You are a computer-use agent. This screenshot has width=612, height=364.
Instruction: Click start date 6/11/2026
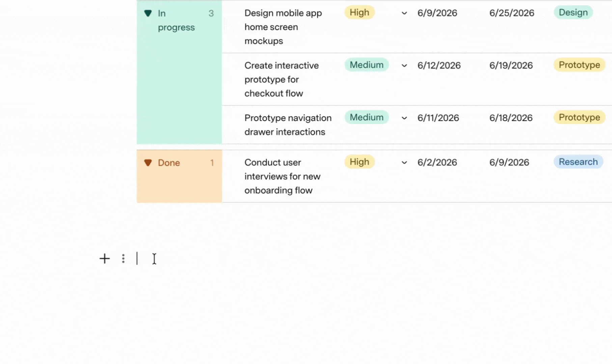pos(438,118)
